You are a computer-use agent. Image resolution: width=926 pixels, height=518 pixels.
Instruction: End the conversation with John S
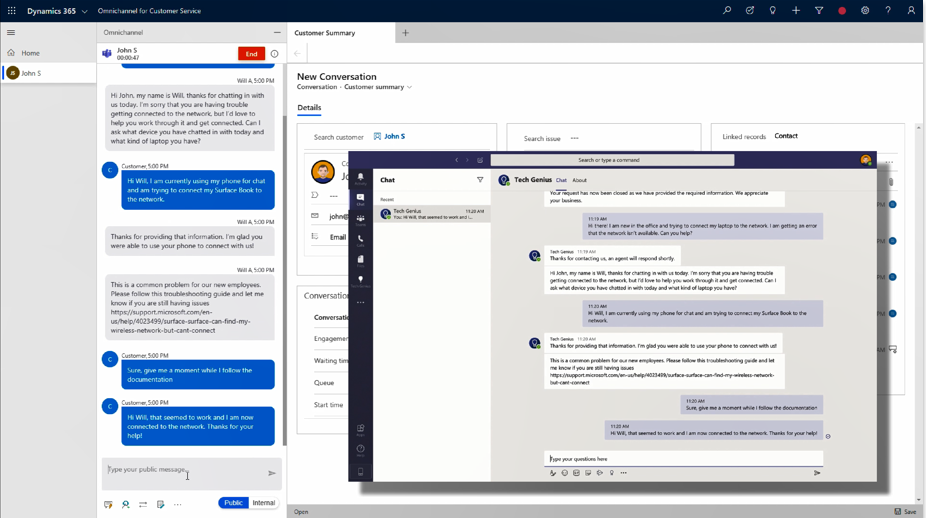(x=251, y=54)
